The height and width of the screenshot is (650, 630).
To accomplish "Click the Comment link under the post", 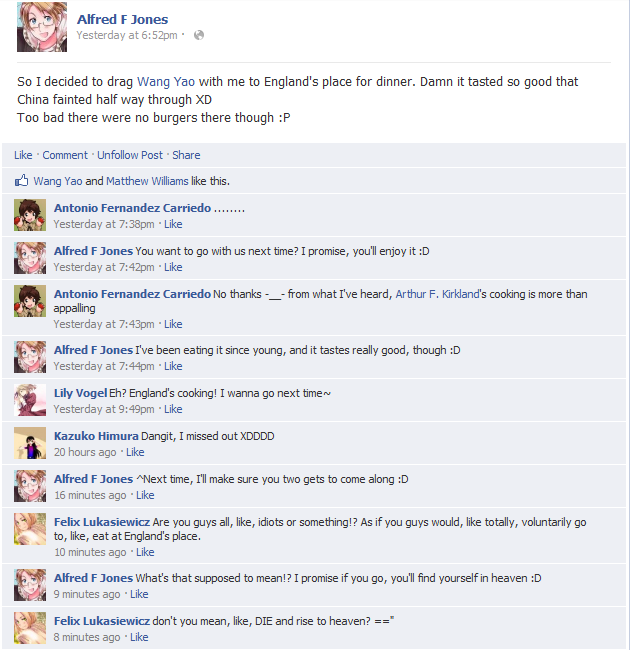I will 65,155.
